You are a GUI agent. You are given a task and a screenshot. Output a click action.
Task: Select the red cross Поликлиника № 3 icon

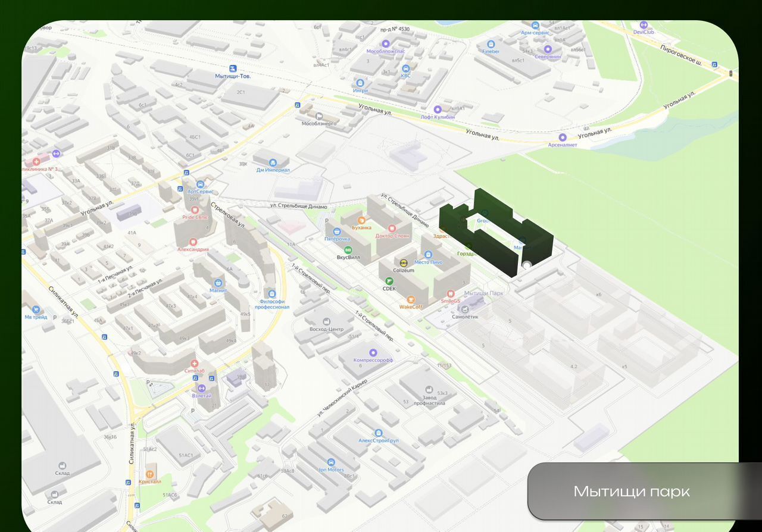coord(36,161)
